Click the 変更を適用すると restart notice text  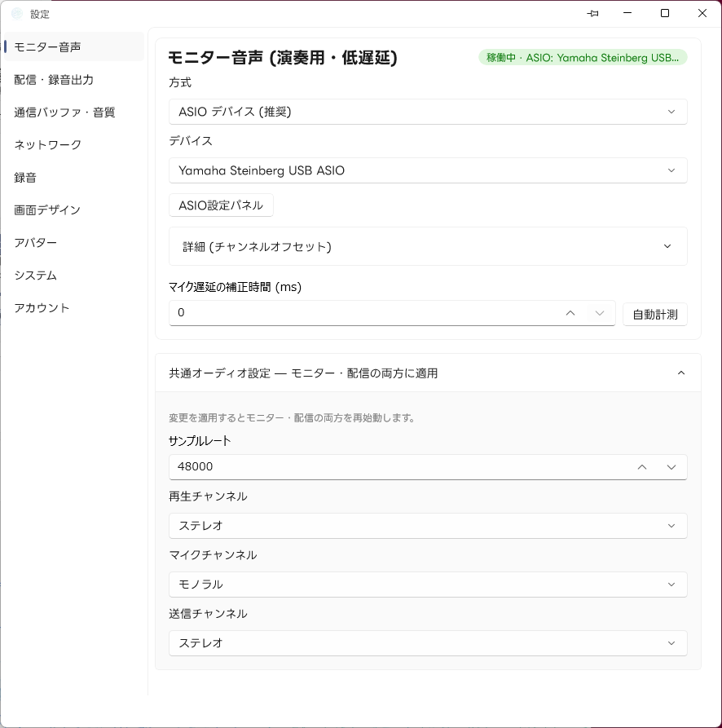tap(292, 418)
